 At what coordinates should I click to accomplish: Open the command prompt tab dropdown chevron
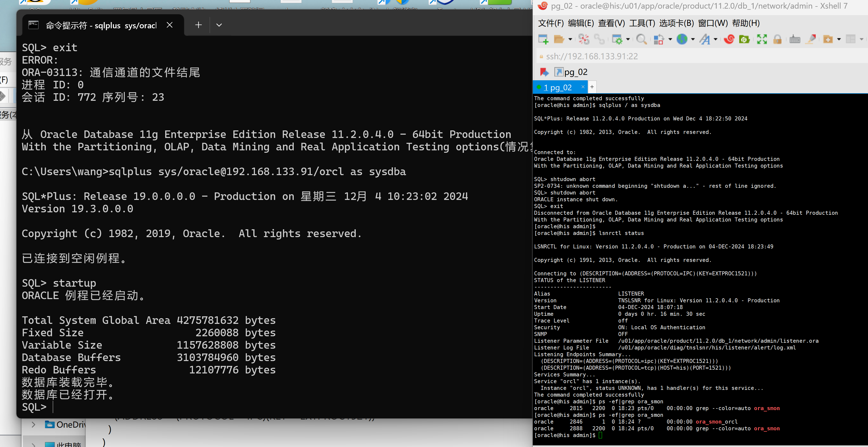click(219, 25)
